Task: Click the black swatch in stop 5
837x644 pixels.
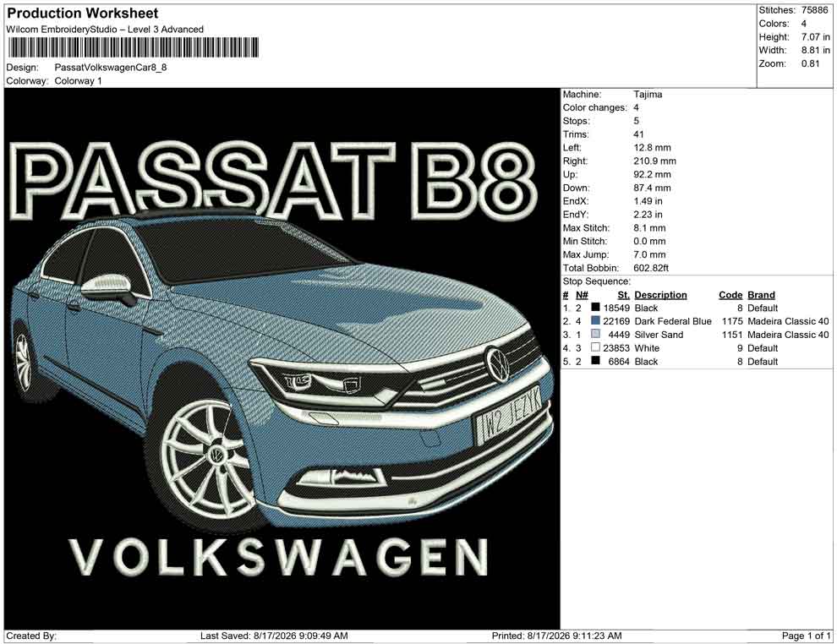Action: click(595, 361)
